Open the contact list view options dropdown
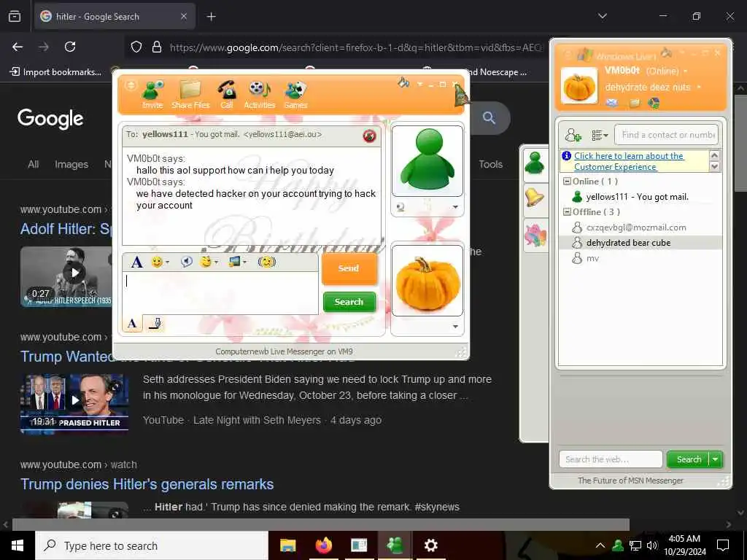 click(x=600, y=135)
